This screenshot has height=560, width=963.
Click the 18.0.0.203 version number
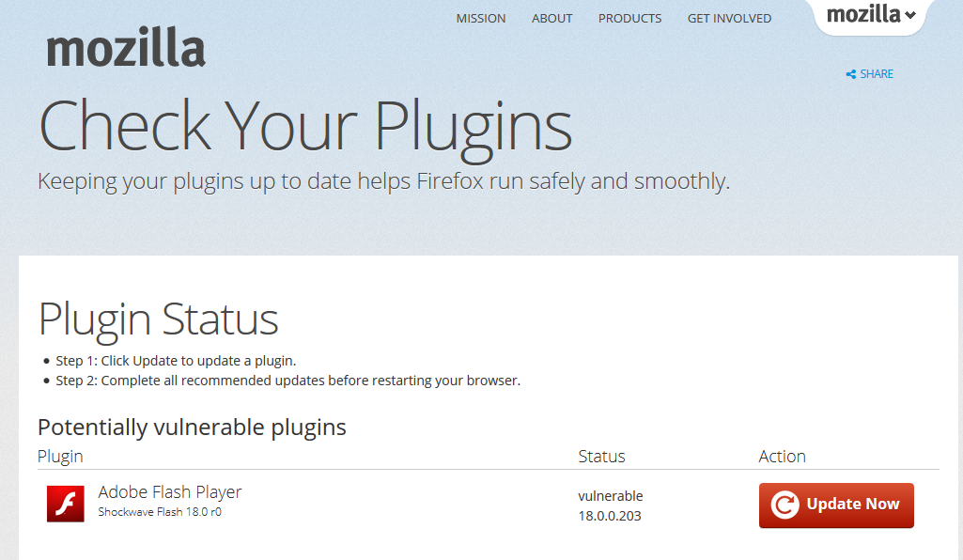[609, 516]
